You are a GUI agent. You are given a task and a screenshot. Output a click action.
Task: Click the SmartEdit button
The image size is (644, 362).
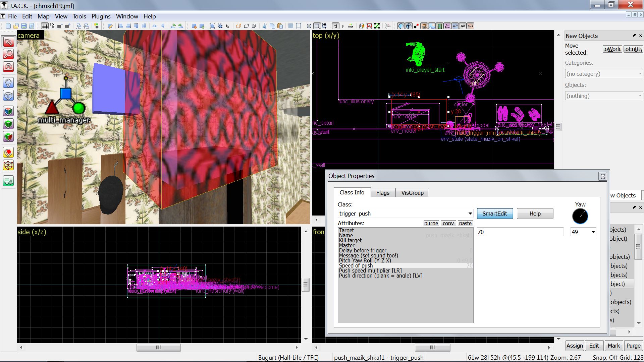tap(495, 214)
